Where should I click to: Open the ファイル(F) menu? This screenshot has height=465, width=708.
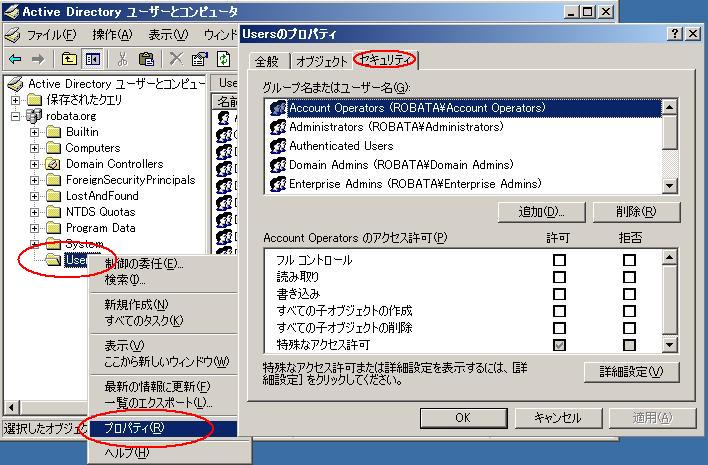click(x=51, y=34)
